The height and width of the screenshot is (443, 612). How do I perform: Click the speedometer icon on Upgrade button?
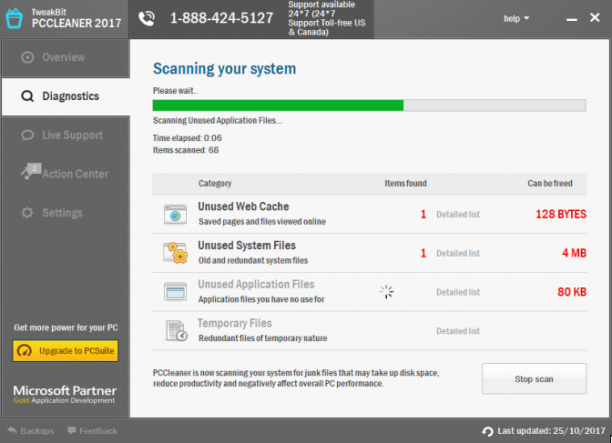(x=25, y=350)
